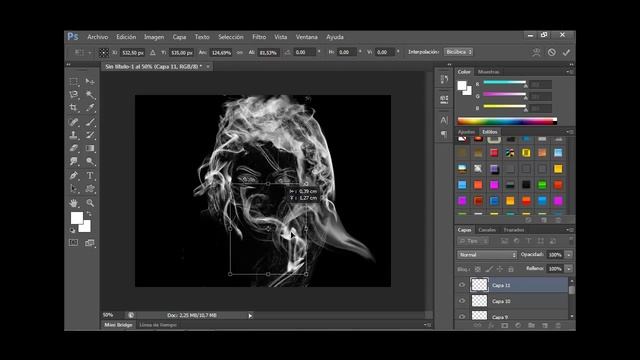The width and height of the screenshot is (640, 360).
Task: Adjust the R color slider
Action: (x=504, y=83)
